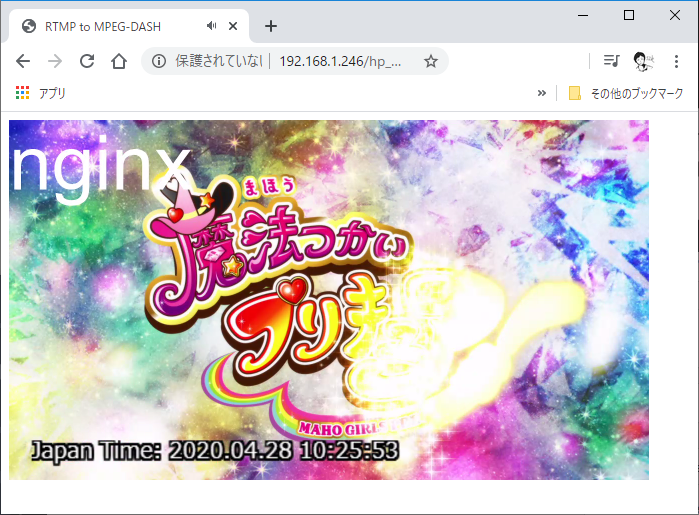This screenshot has width=699, height=515.
Task: Click the address bar URL
Action: click(x=340, y=61)
